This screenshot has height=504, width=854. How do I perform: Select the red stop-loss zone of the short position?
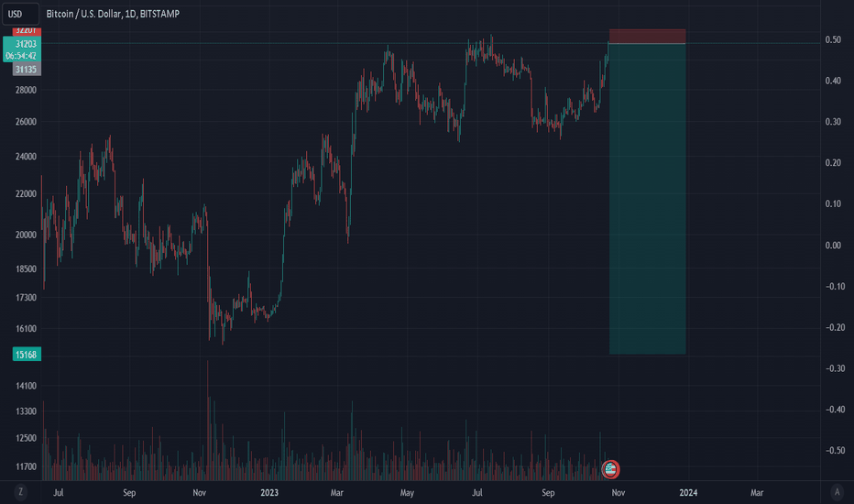click(646, 36)
